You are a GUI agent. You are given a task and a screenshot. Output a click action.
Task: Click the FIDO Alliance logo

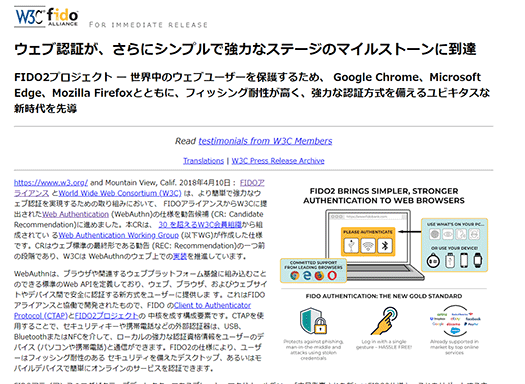[x=63, y=17]
